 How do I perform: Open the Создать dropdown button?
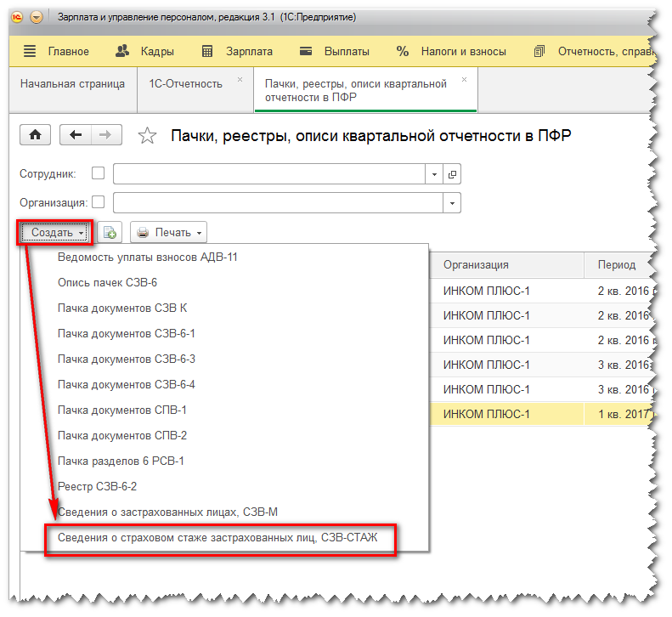54,232
